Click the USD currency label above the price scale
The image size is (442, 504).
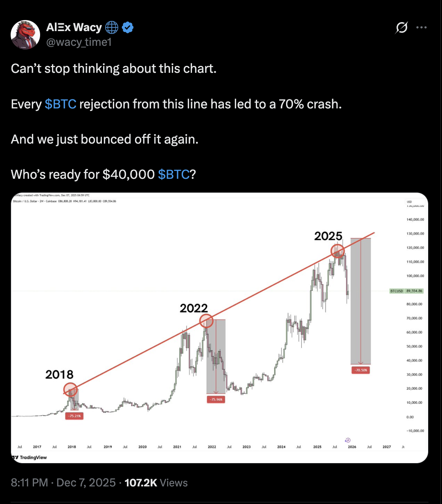(x=408, y=202)
